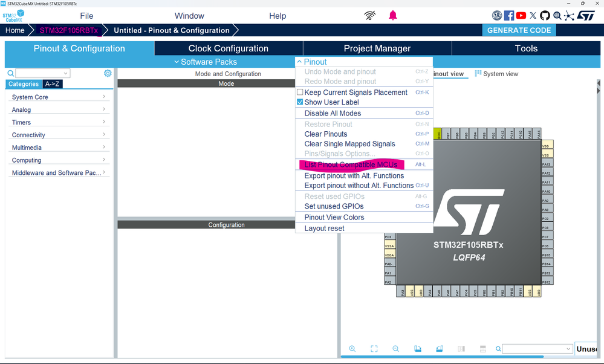Select the Categories tab
The height and width of the screenshot is (364, 604).
(x=24, y=84)
